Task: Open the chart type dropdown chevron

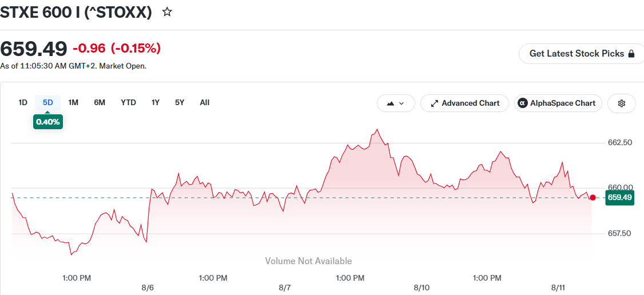Action: (x=401, y=103)
